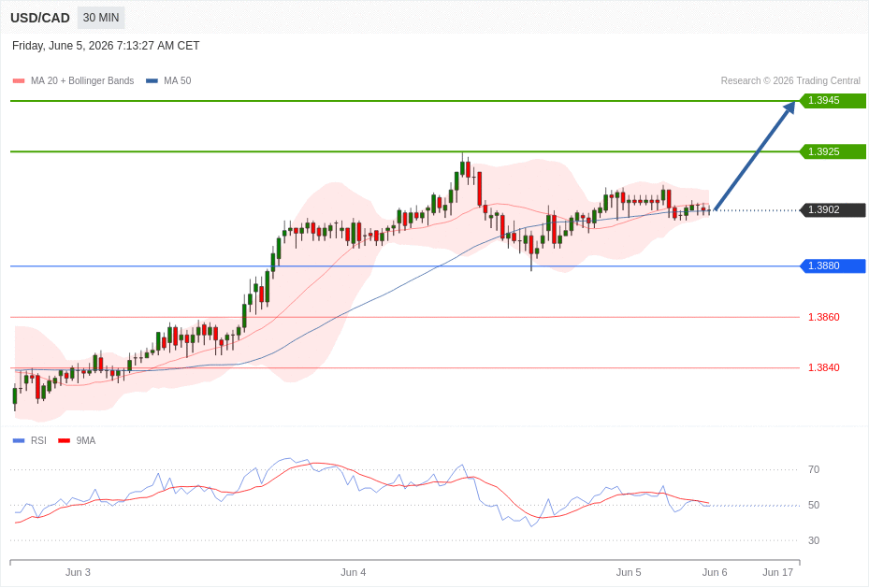
Task: Click the 1.3945 green resistance price tag
Action: point(833,101)
